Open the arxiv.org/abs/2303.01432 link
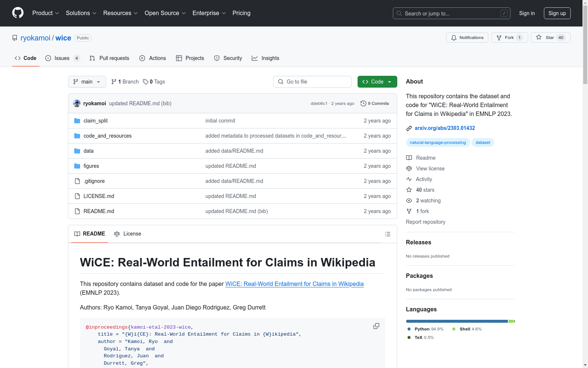 (445, 128)
